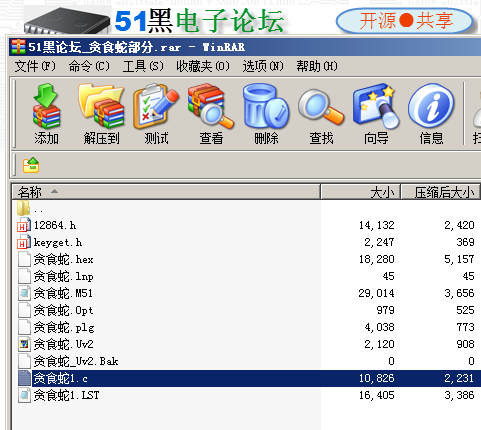481x430 pixels.
Task: Open the 工具(S) menu
Action: (143, 66)
